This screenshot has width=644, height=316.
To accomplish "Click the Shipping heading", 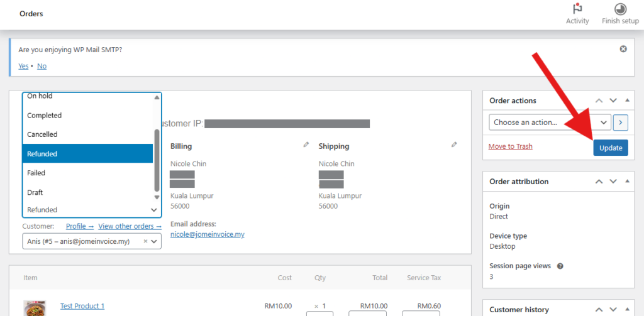I will 334,146.
